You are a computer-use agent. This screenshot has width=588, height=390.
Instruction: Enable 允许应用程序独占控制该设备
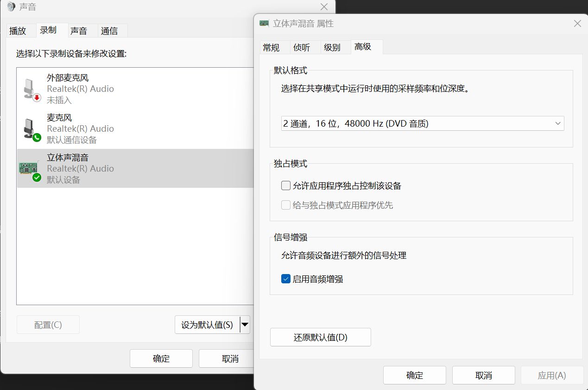286,185
